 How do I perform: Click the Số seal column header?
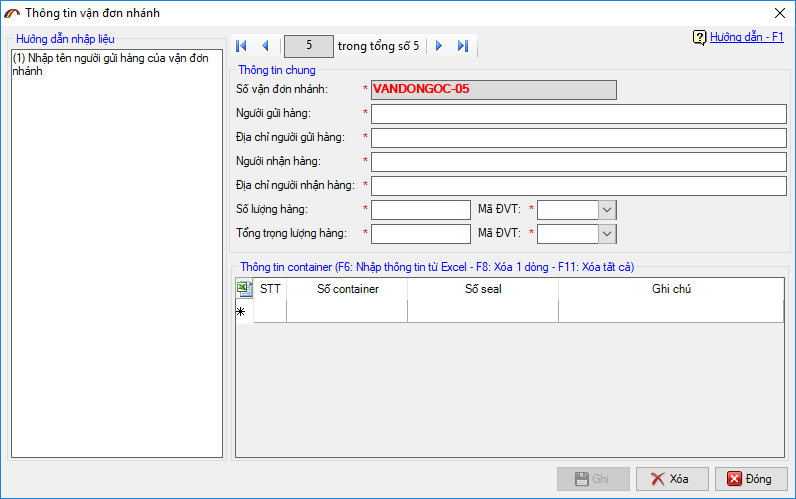pos(483,289)
